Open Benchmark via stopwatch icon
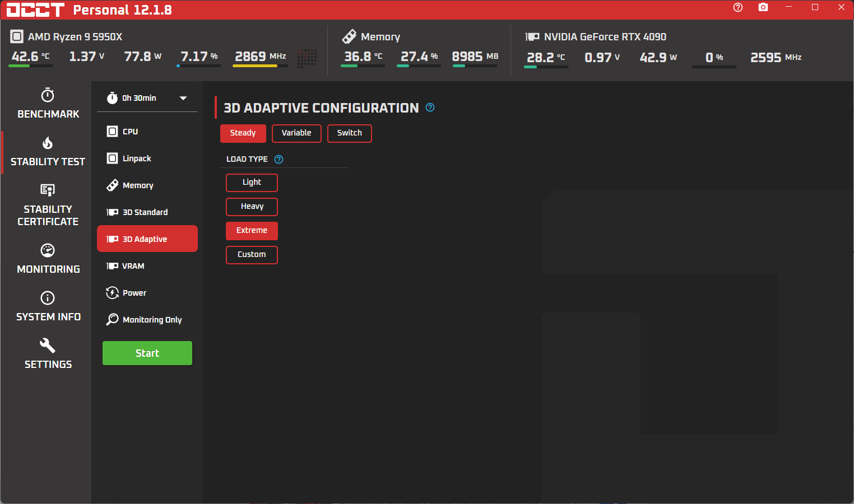 pyautogui.click(x=48, y=95)
